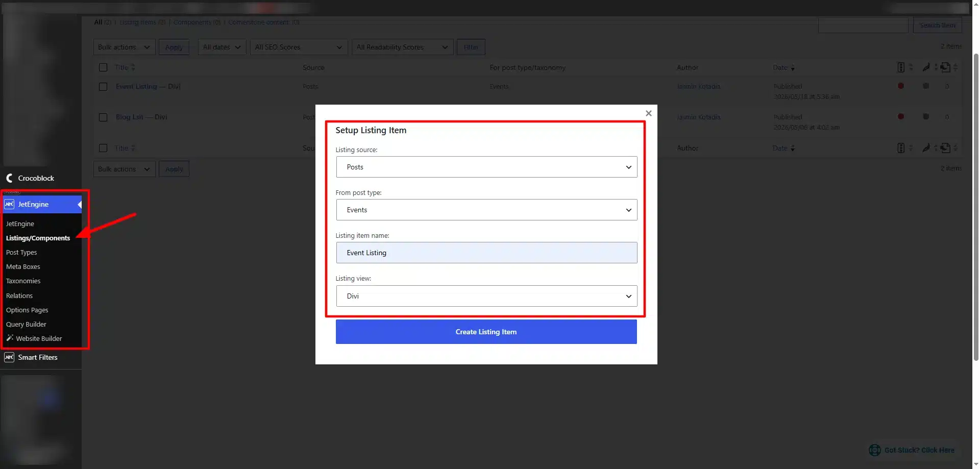Filter by Components link
This screenshot has height=469, width=980.
click(192, 22)
